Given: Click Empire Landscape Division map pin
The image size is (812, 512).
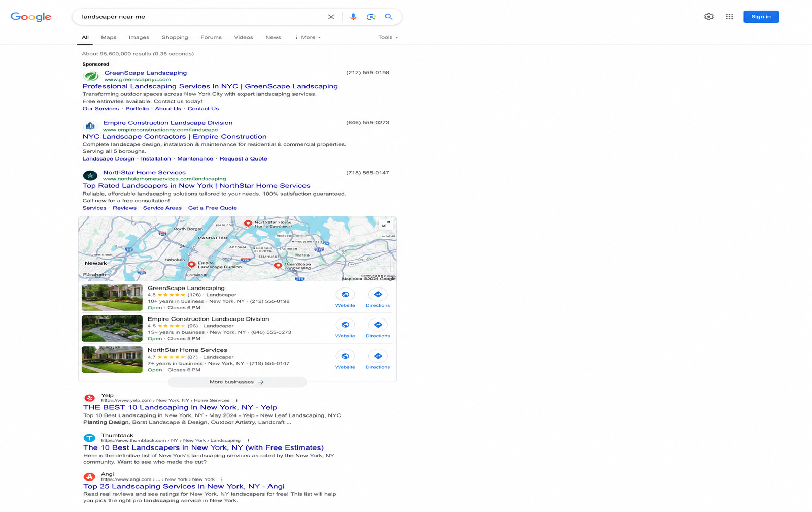Looking at the screenshot, I should (191, 265).
